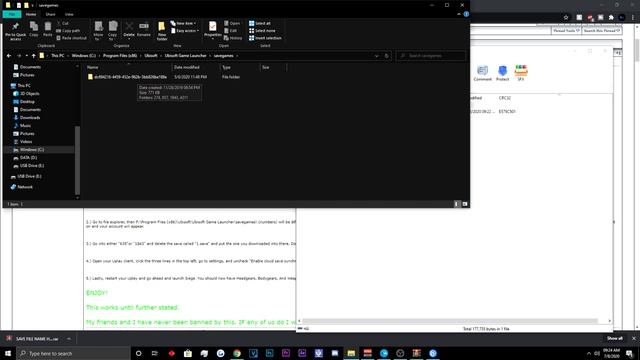Click the Search savegames input field
640x360 pixels.
tap(431, 56)
